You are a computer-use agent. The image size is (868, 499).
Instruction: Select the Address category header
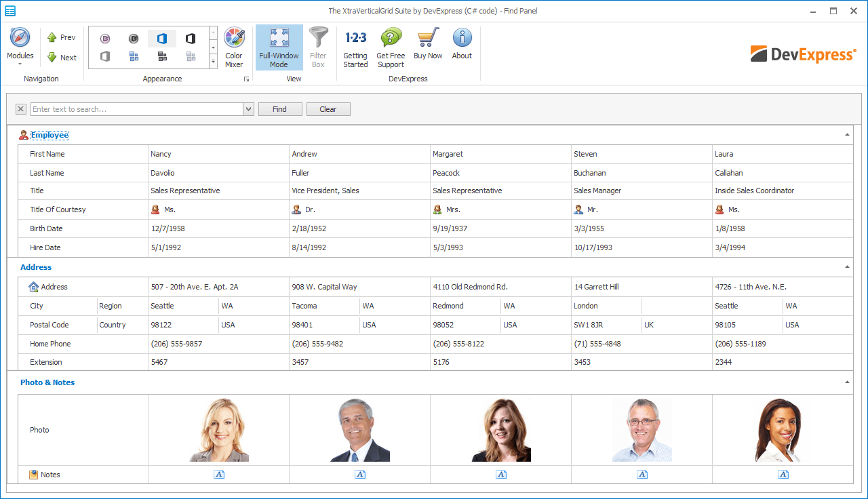[430, 267]
